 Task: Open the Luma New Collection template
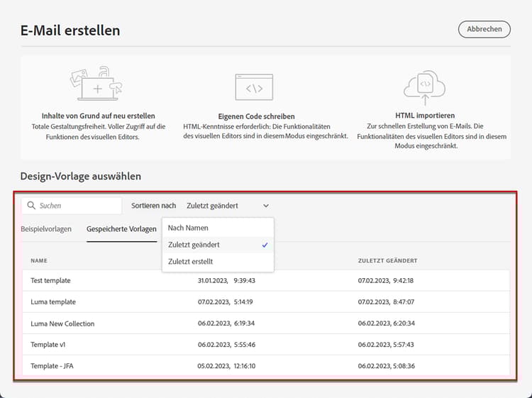[266, 324]
